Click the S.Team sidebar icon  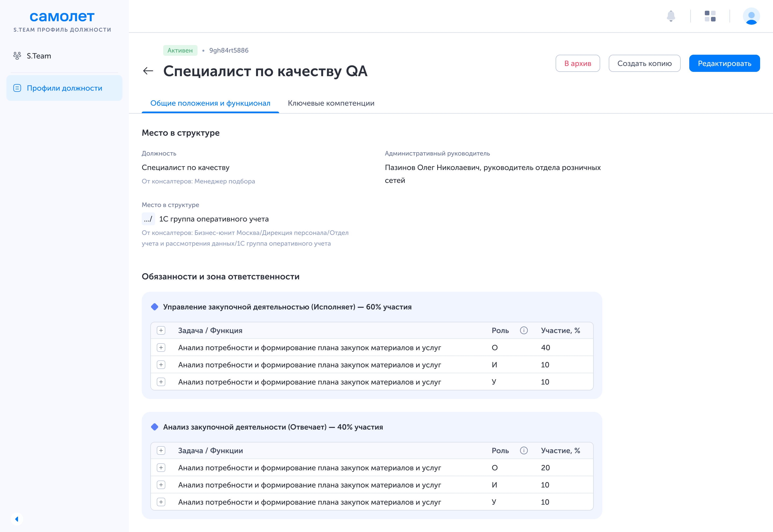17,56
